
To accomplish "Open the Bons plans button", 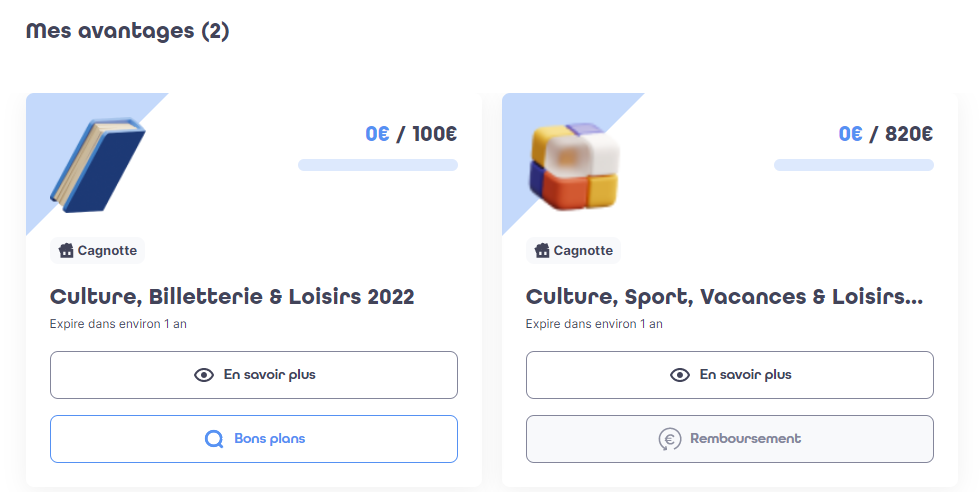I will [254, 439].
